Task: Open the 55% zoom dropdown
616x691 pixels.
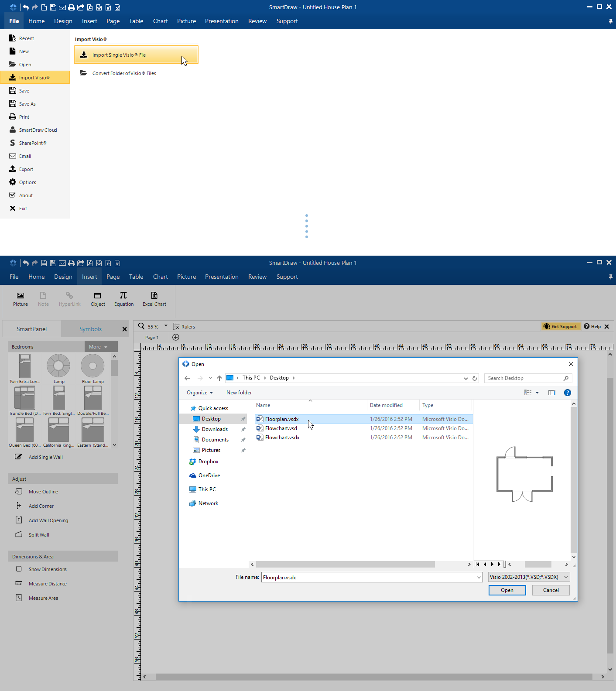Action: pyautogui.click(x=166, y=326)
